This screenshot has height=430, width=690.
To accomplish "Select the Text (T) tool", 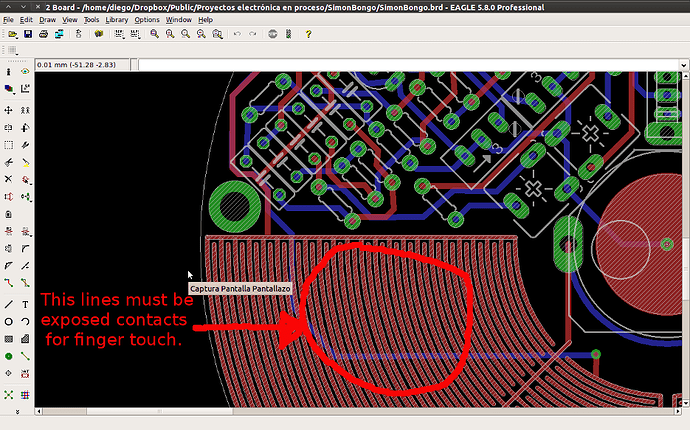I will point(25,304).
